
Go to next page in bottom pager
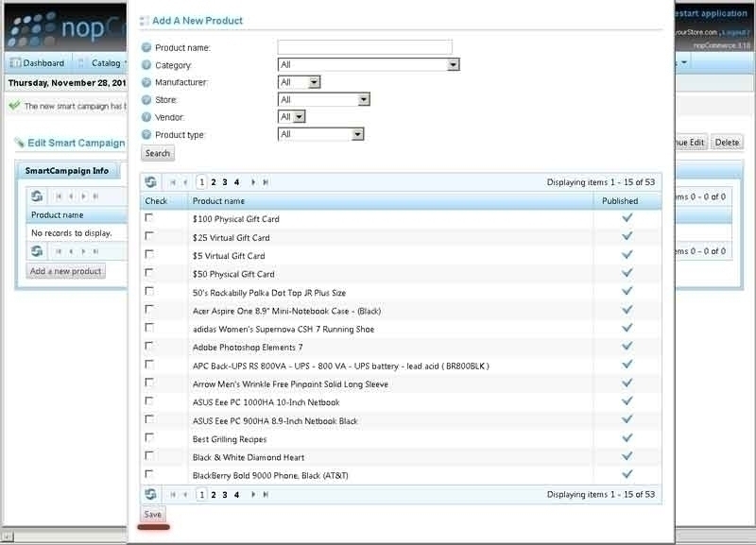(x=253, y=495)
